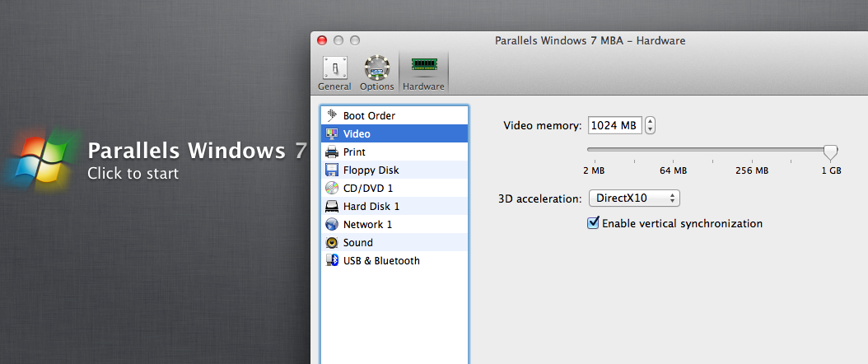Click the Video memory text field
Viewport: 868px width, 364px height.
click(x=614, y=126)
